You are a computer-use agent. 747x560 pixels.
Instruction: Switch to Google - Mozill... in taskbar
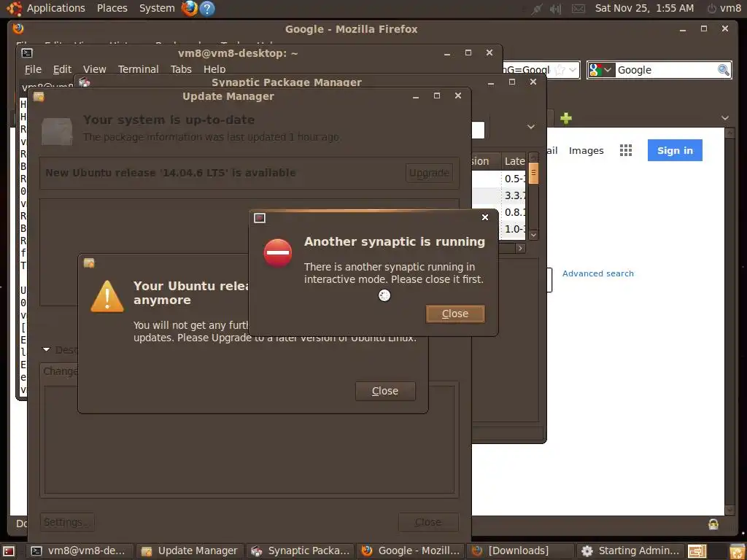[x=411, y=551]
